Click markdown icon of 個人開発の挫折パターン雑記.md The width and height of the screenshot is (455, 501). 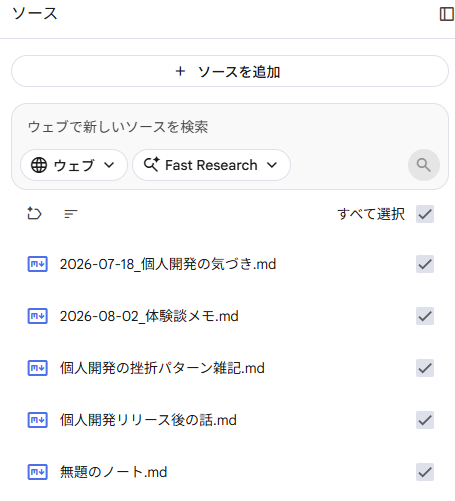coord(37,368)
